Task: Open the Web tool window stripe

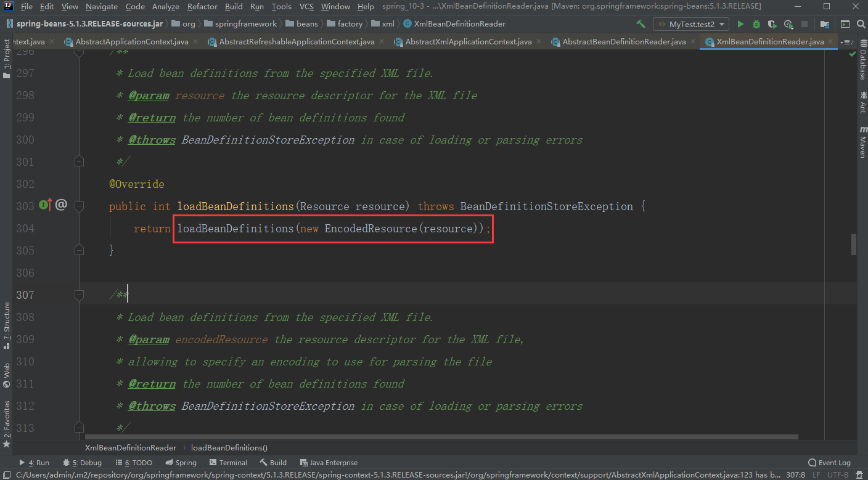Action: click(6, 375)
